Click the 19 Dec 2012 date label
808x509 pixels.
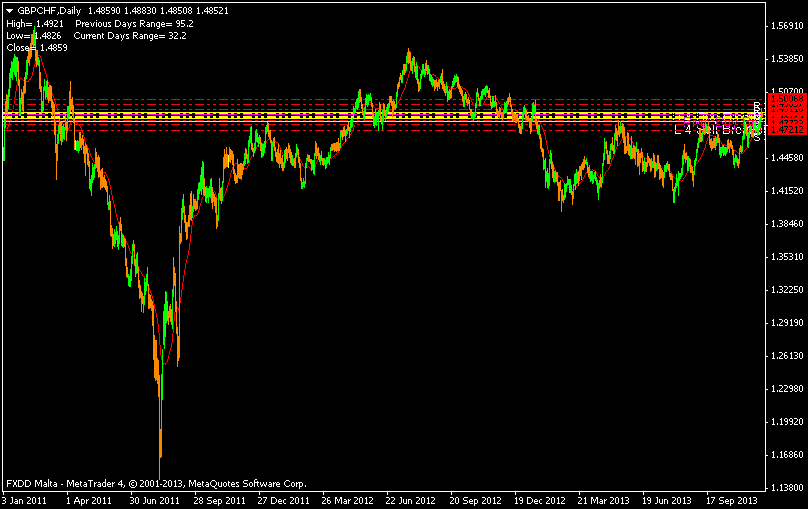click(x=541, y=497)
